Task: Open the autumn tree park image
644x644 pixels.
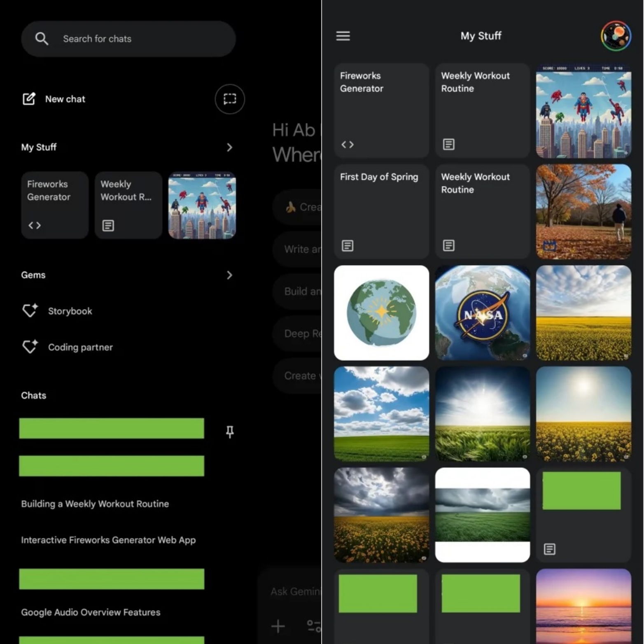Action: [x=583, y=211]
